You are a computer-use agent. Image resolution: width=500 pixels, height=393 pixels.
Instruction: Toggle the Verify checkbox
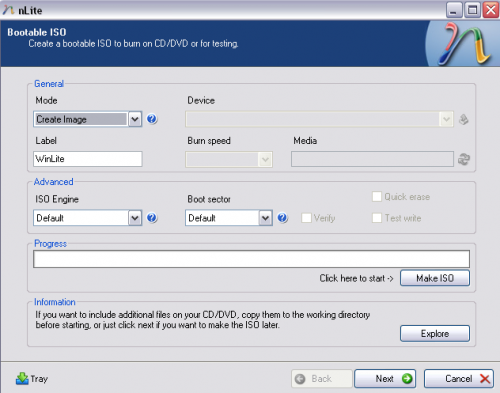pyautogui.click(x=306, y=218)
